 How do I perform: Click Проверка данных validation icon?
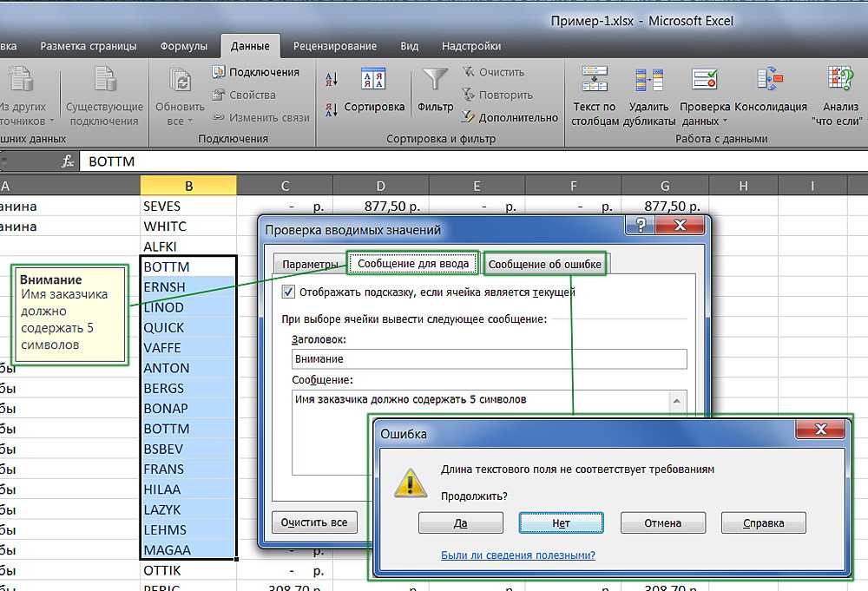[705, 79]
